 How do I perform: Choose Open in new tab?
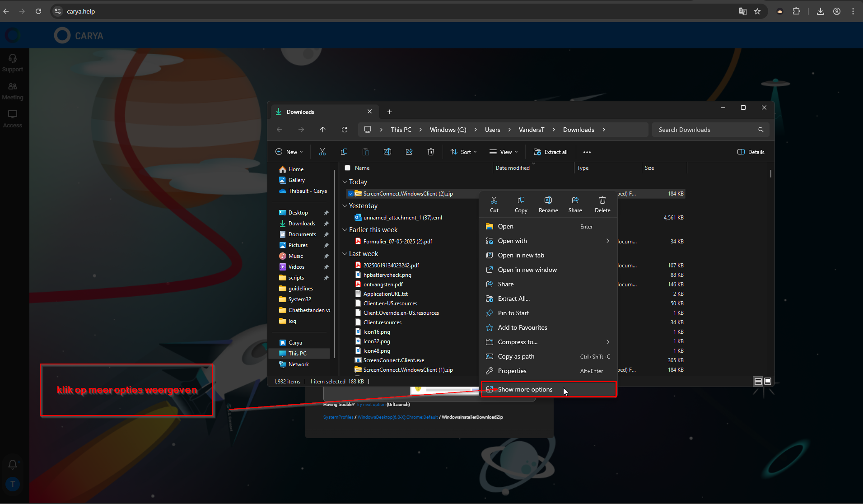pos(548,255)
